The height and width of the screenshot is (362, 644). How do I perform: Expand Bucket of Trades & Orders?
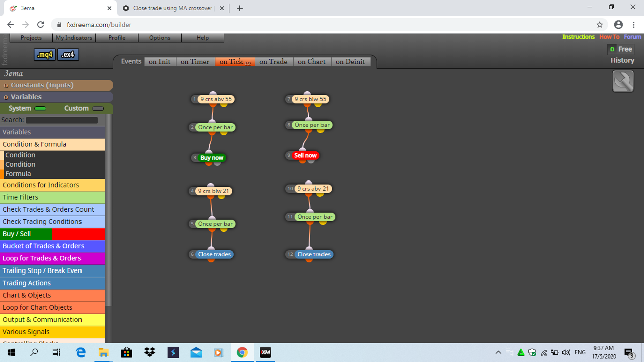point(52,246)
